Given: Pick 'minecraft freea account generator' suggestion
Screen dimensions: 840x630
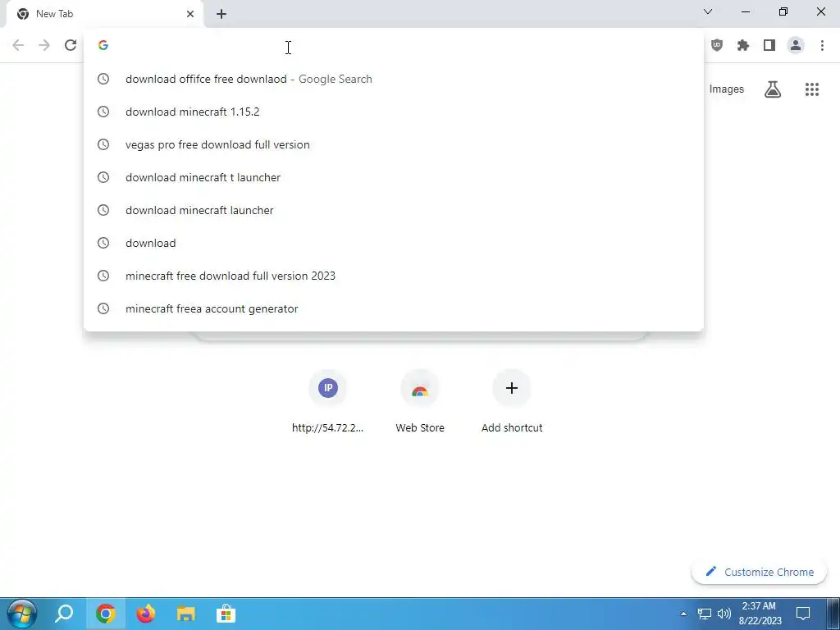Looking at the screenshot, I should tap(394, 308).
